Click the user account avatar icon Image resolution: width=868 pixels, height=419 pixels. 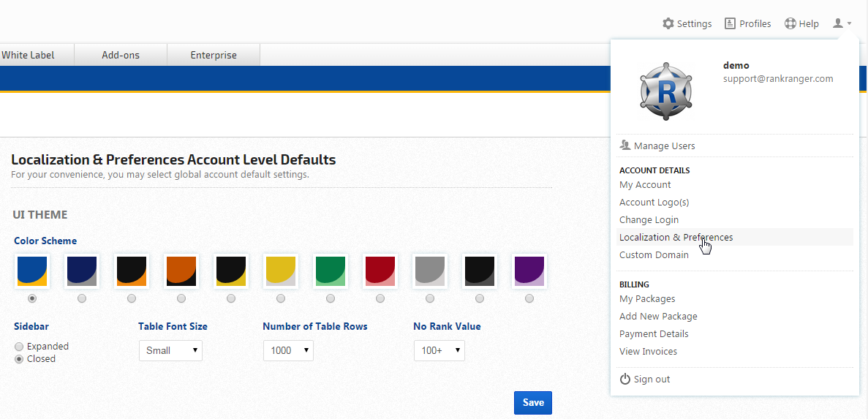click(839, 23)
